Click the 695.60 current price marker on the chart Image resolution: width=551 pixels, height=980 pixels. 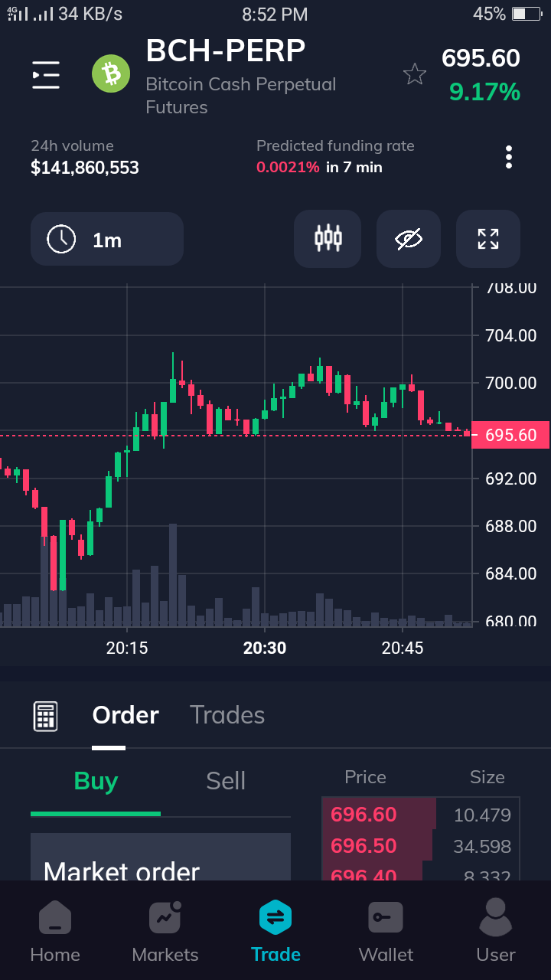tap(511, 435)
